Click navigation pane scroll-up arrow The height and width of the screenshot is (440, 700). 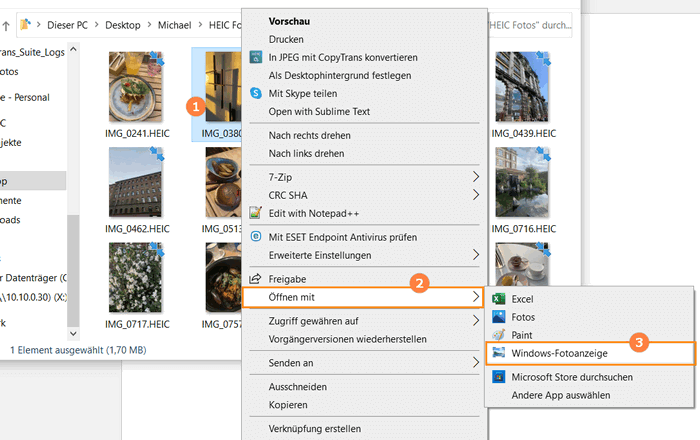tap(74, 49)
